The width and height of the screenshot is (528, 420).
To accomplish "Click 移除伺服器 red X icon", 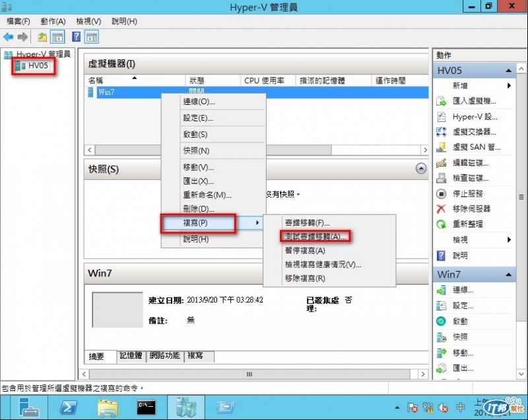I will tap(441, 209).
